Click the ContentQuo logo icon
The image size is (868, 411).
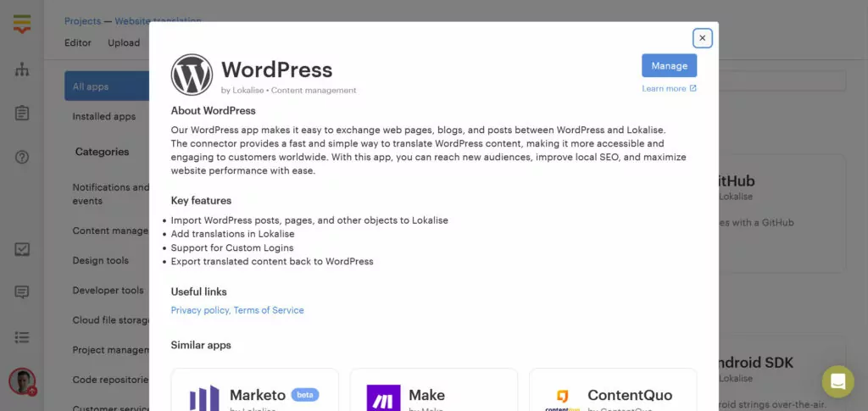click(x=562, y=399)
